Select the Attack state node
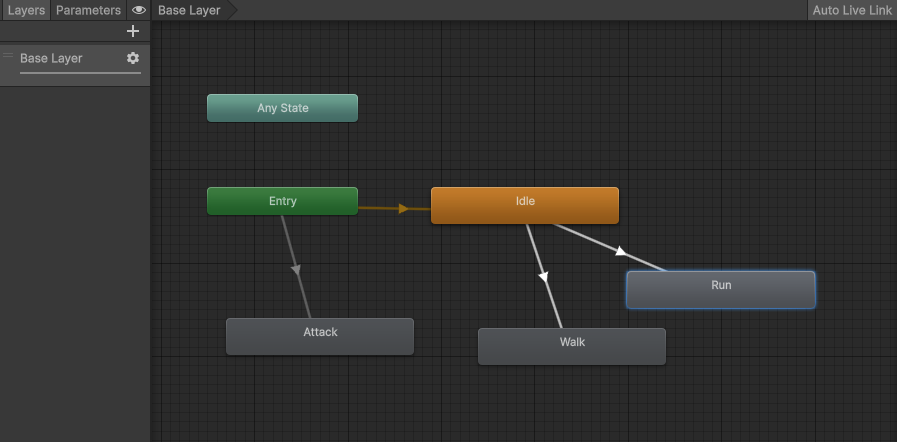Screen dimensions: 897x442 (319, 336)
